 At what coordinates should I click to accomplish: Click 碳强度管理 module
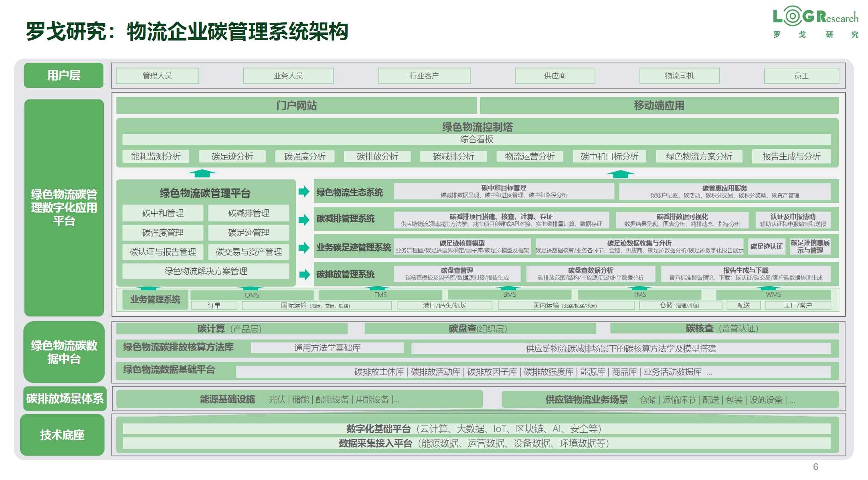tap(163, 233)
